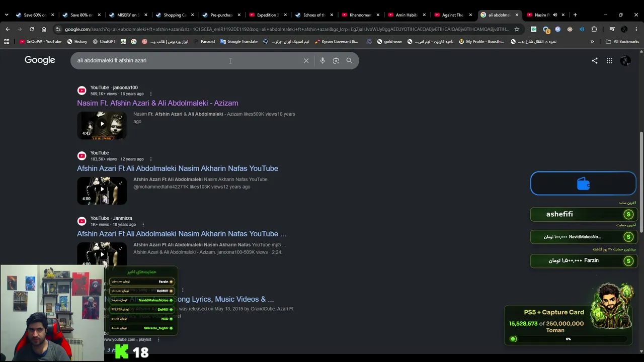Open the tab search dropdown arrow

(7, 15)
